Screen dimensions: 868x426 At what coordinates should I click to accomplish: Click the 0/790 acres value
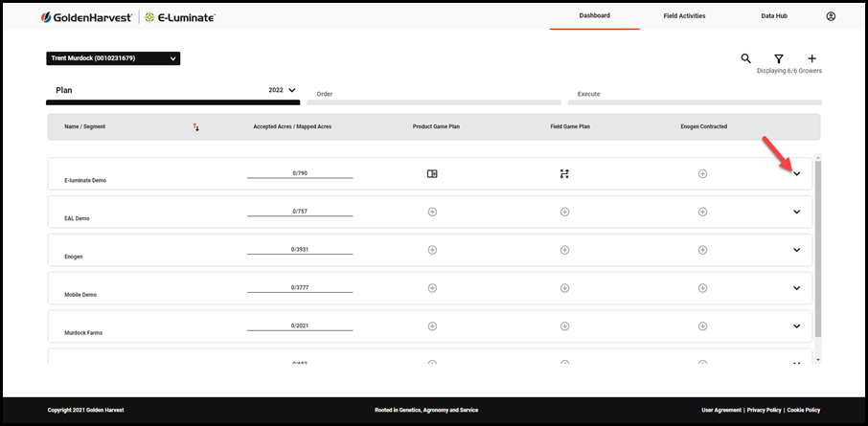[300, 173]
